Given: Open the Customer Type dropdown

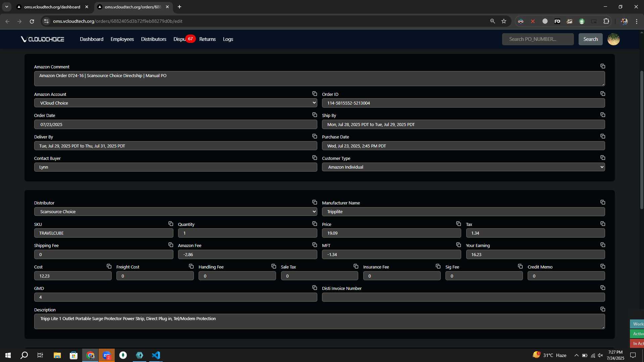Looking at the screenshot, I should click(x=463, y=167).
